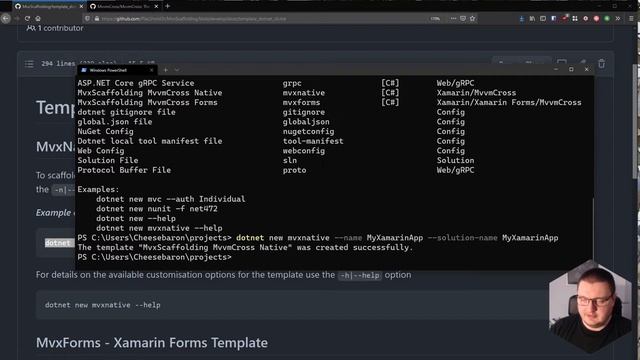Click 'dotnet new nunit -f net472' example
The image size is (640, 360).
157,209
